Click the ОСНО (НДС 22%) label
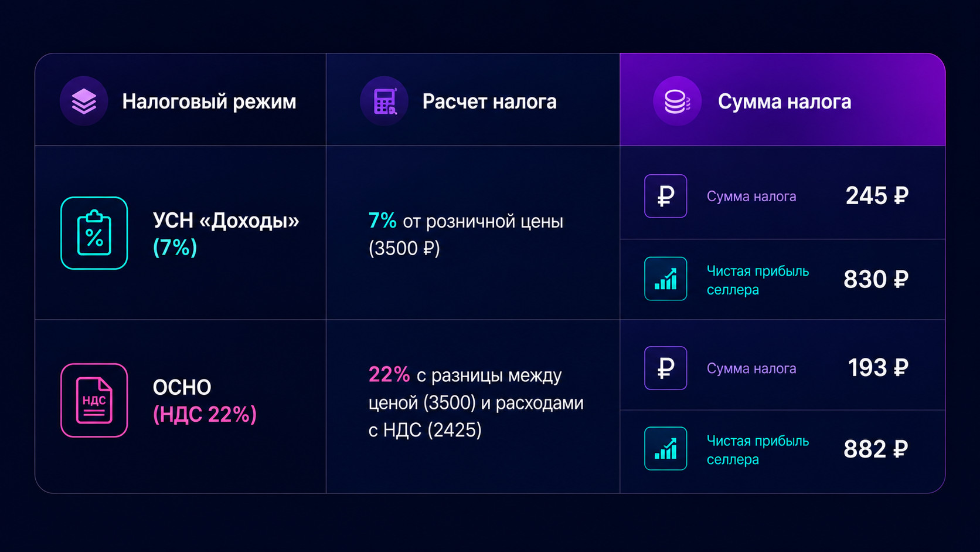The image size is (980, 552). tap(205, 401)
